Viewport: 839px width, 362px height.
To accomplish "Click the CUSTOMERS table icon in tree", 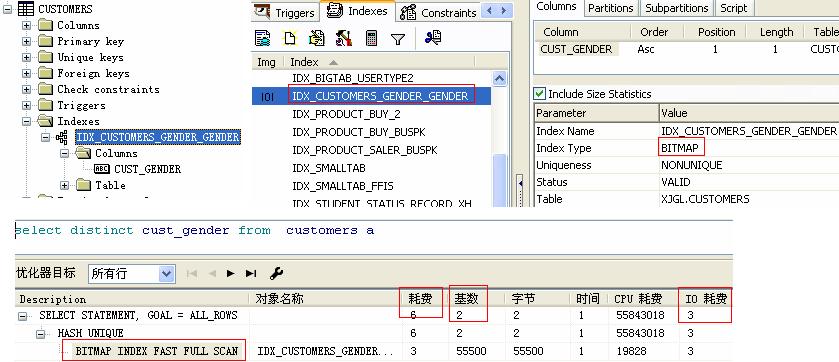I will (x=26, y=9).
